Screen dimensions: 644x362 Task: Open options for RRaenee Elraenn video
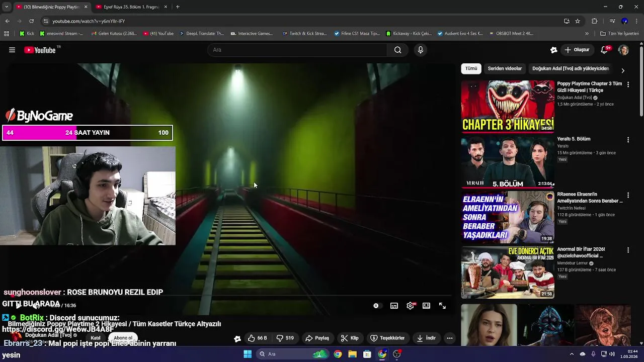[628, 195]
